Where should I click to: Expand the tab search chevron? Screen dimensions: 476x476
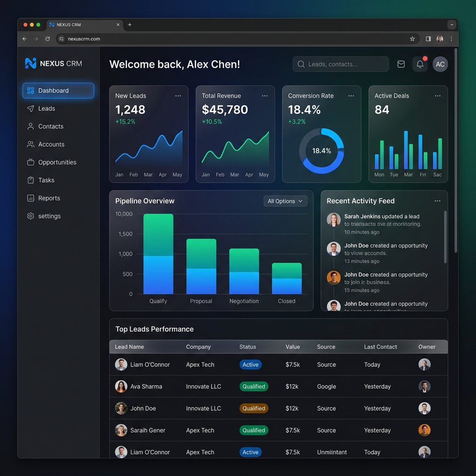[452, 25]
